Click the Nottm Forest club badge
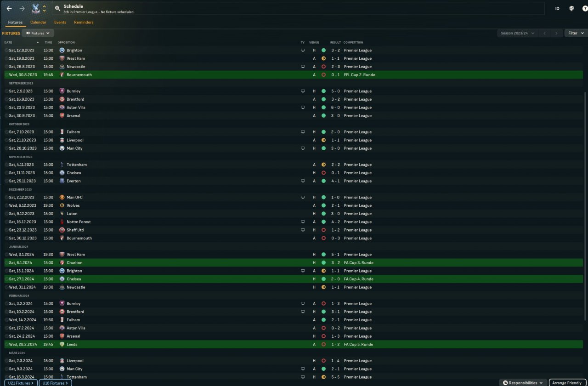588x386 pixels. 62,222
